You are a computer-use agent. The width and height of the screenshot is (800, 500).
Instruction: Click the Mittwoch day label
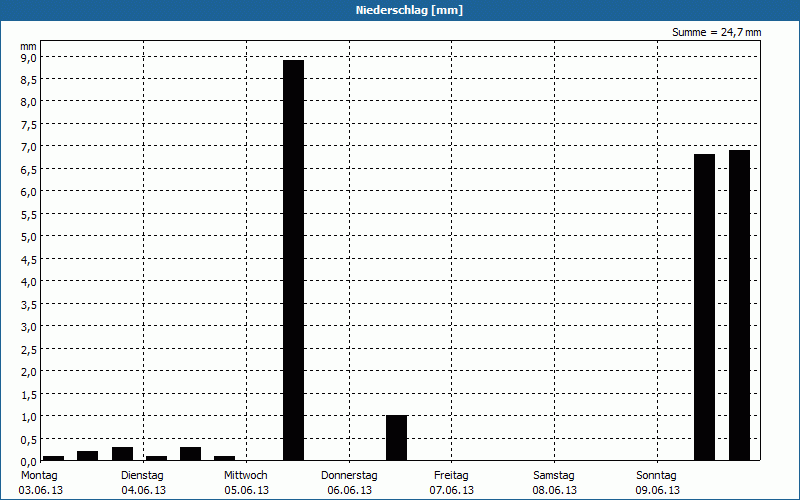245,475
